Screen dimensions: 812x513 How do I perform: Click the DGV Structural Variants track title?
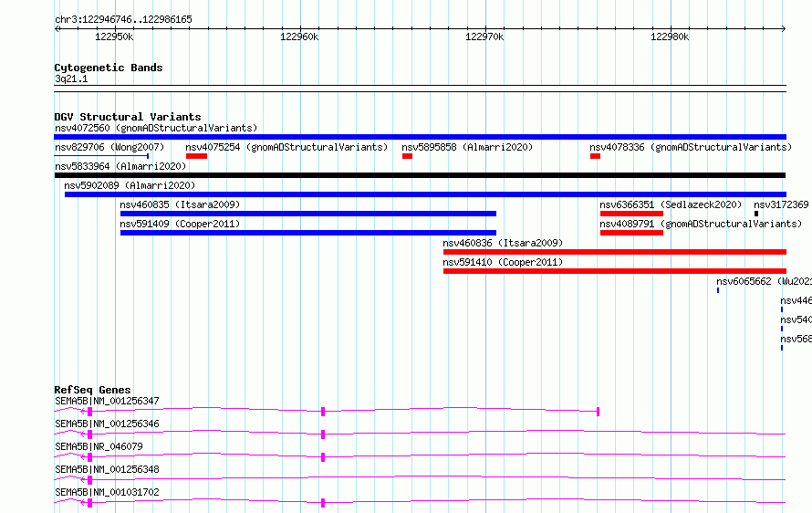(128, 117)
